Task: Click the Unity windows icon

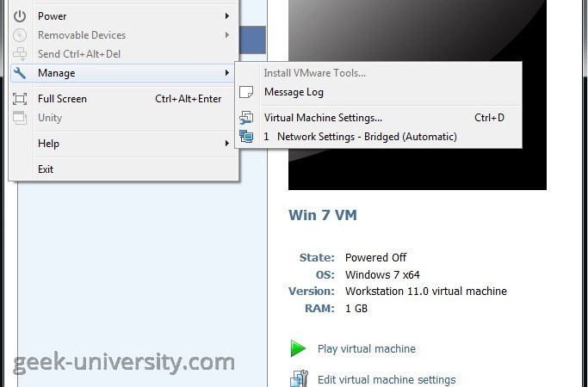Action: 20,118
